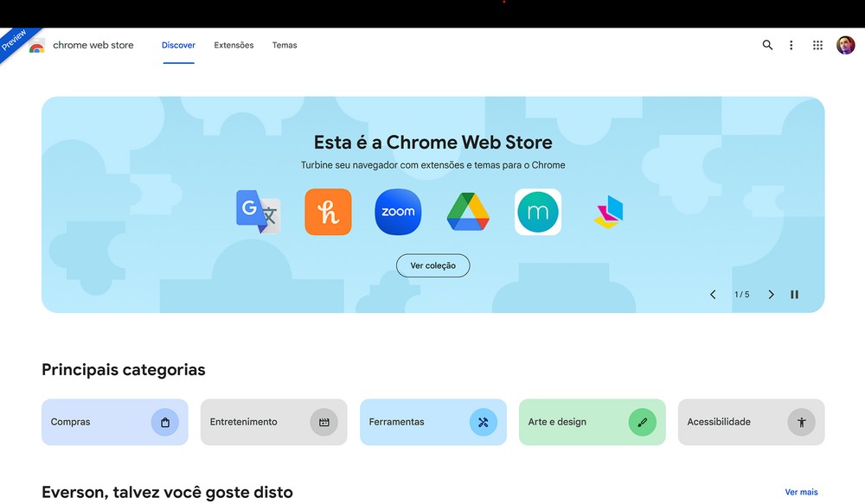
Task: Click the brush icon on Arte e design
Action: coord(642,423)
